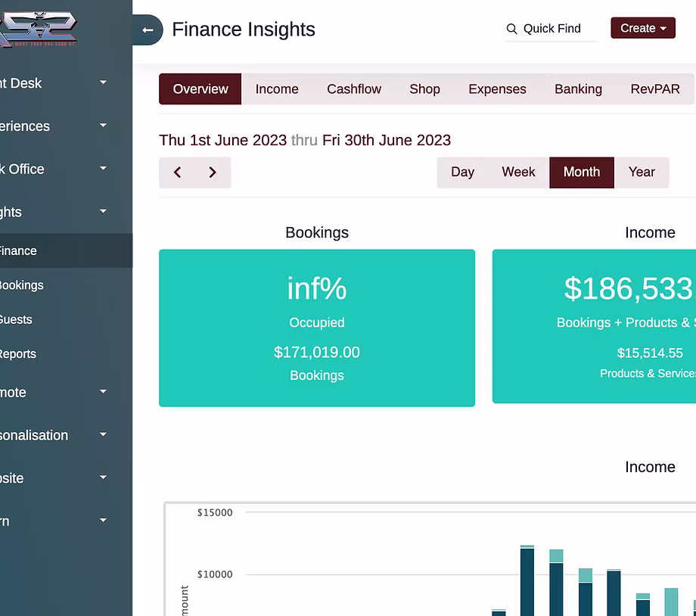This screenshot has width=696, height=616.
Task: Expand the Front Desk sidebar menu
Action: [53, 83]
